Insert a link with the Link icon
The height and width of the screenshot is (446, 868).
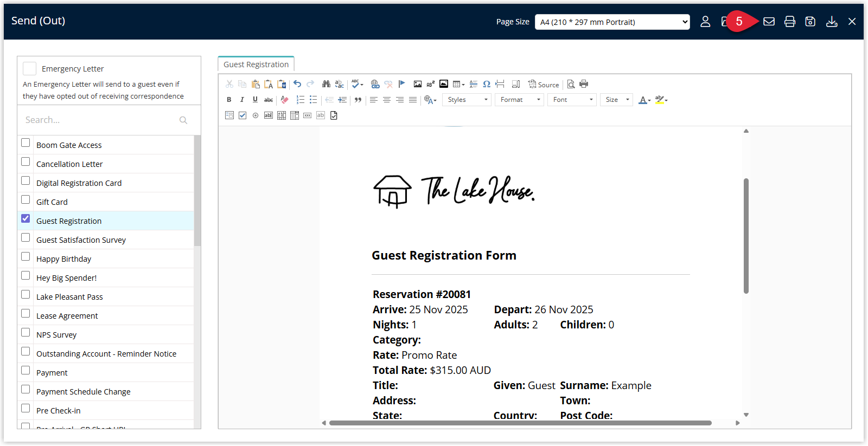[375, 84]
